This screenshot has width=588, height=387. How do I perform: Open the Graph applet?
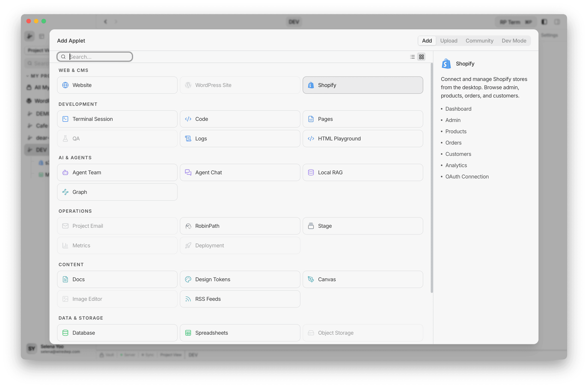pos(117,192)
